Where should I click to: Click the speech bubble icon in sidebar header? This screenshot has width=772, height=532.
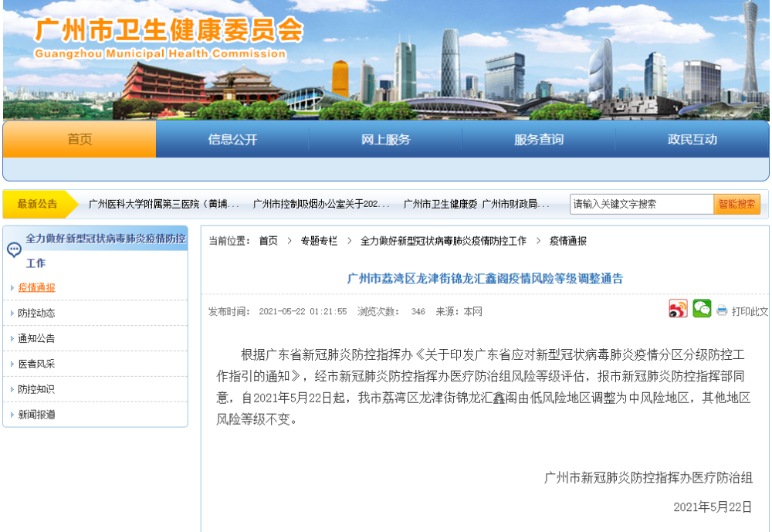click(x=14, y=249)
